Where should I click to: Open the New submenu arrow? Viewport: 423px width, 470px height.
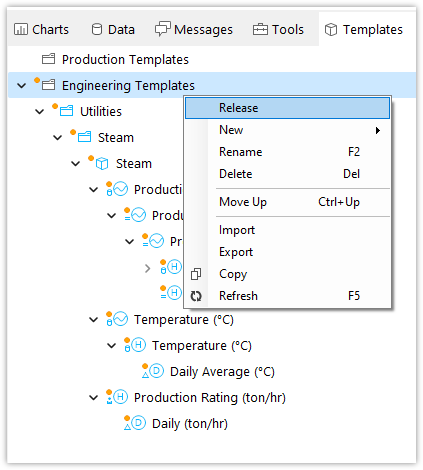click(x=378, y=130)
